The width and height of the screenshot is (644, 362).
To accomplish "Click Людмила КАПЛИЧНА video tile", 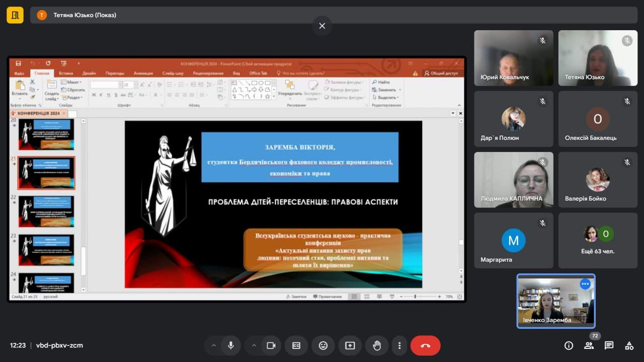I will point(514,180).
